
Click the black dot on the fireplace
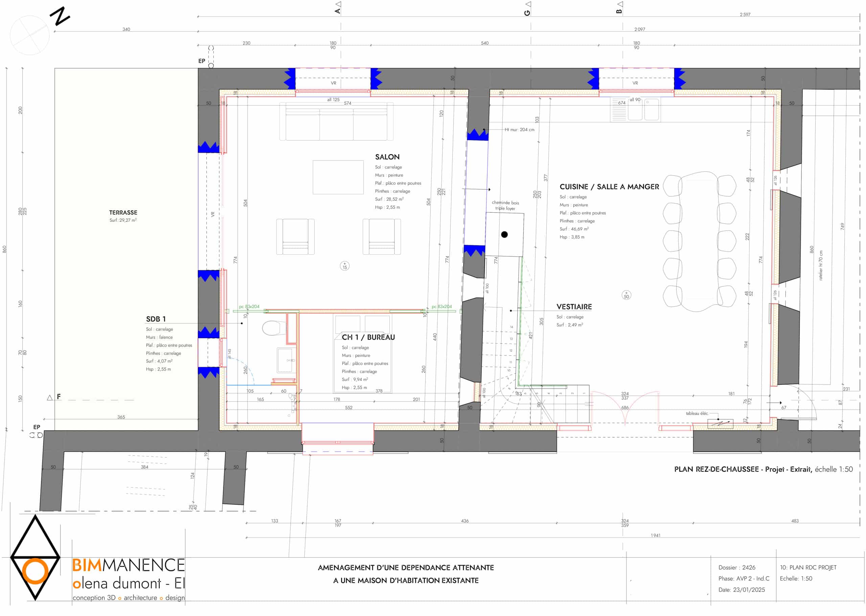click(504, 234)
